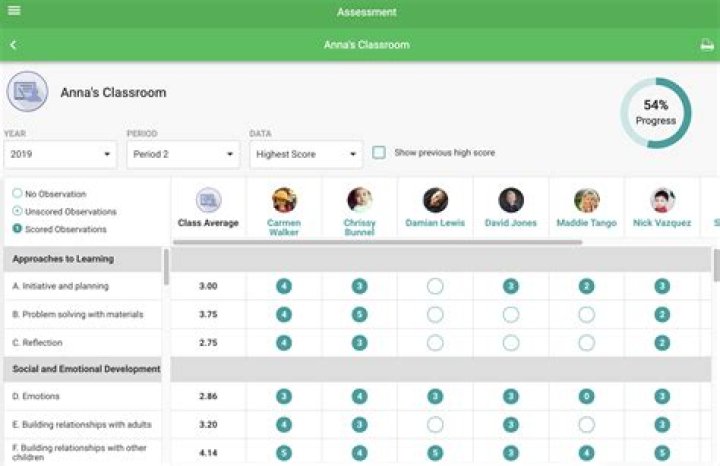
Task: Select Social and Emotional Development section
Action: (x=86, y=369)
